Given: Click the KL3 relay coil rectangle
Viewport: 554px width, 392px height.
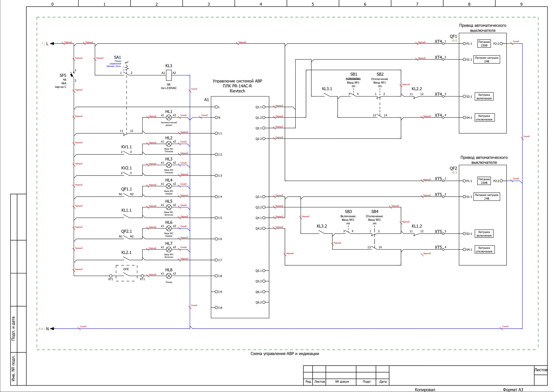Looking at the screenshot, I should click(169, 75).
